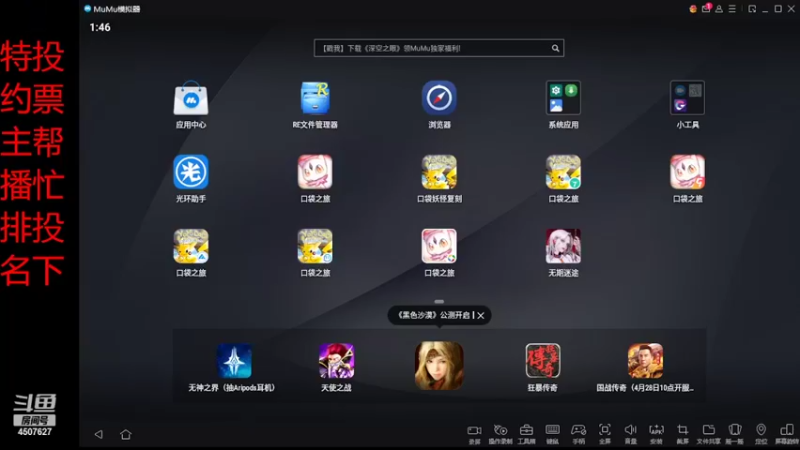The image size is (800, 450).
Task: Launch 口袋妖怪复刻 game
Action: coord(439,172)
